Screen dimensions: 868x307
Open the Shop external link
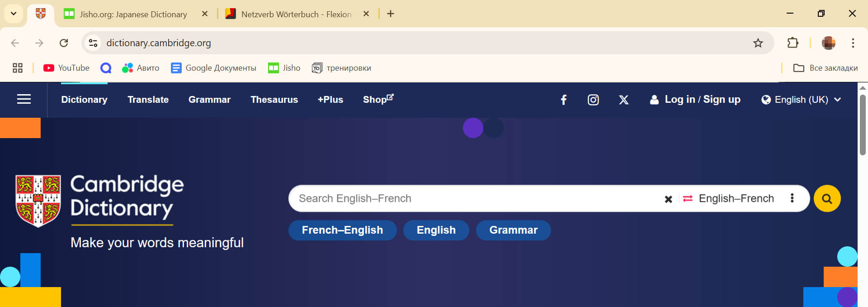pyautogui.click(x=378, y=99)
